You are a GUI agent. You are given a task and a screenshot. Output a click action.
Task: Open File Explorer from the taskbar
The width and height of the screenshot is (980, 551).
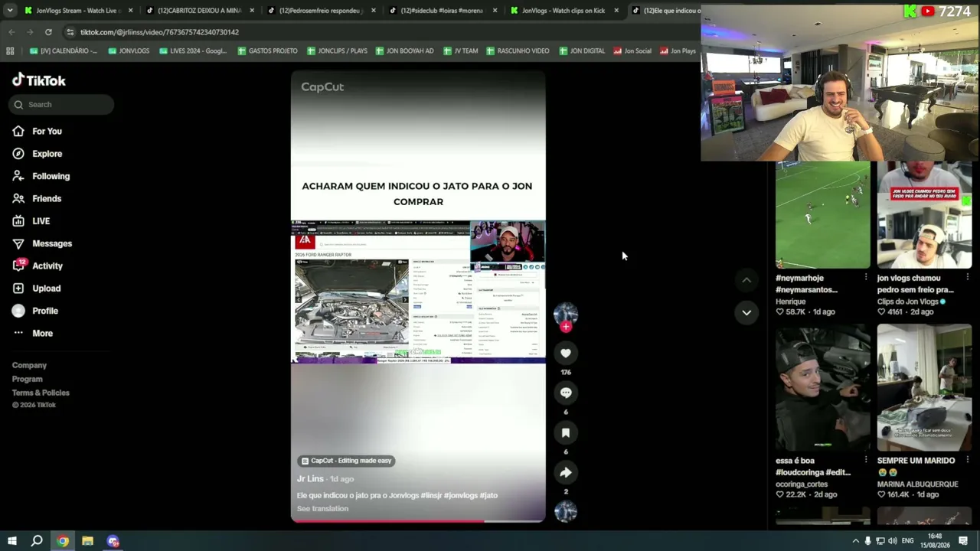[x=87, y=541]
